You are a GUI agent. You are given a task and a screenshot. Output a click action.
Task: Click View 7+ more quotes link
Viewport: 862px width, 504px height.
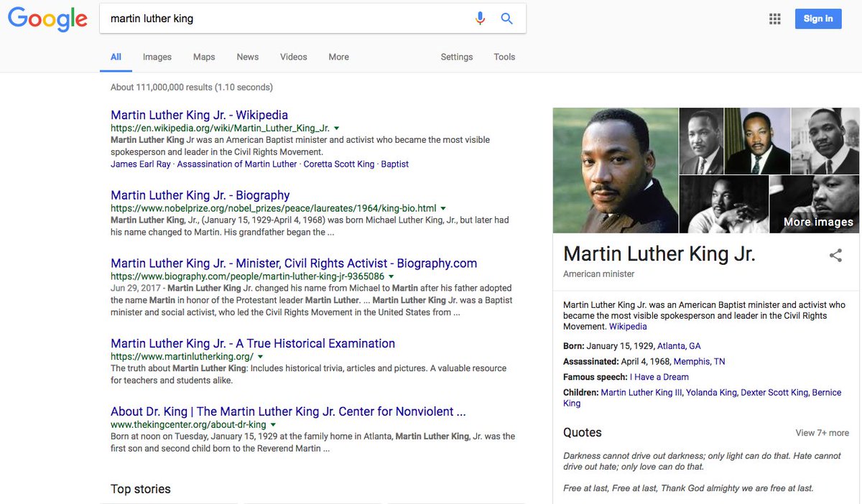click(x=822, y=433)
